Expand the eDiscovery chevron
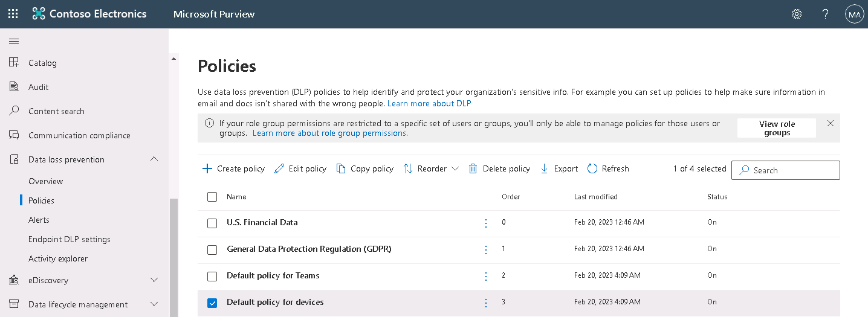868x317 pixels. click(154, 280)
